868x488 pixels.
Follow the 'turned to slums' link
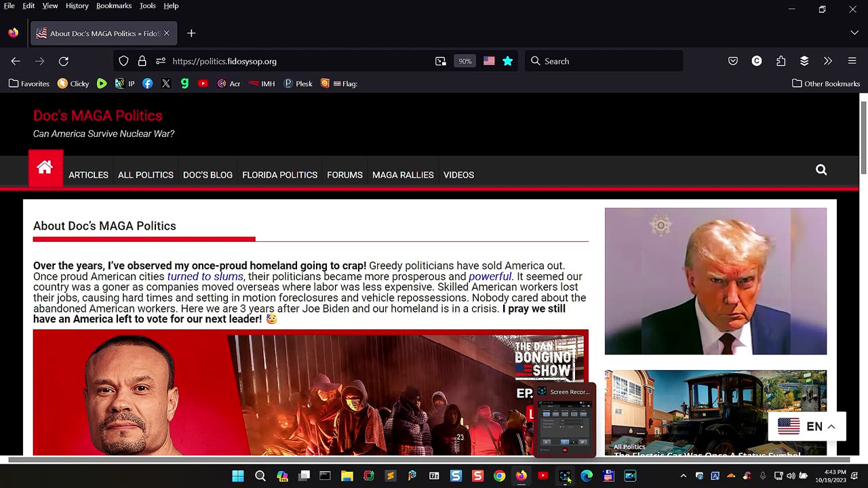pyautogui.click(x=205, y=277)
